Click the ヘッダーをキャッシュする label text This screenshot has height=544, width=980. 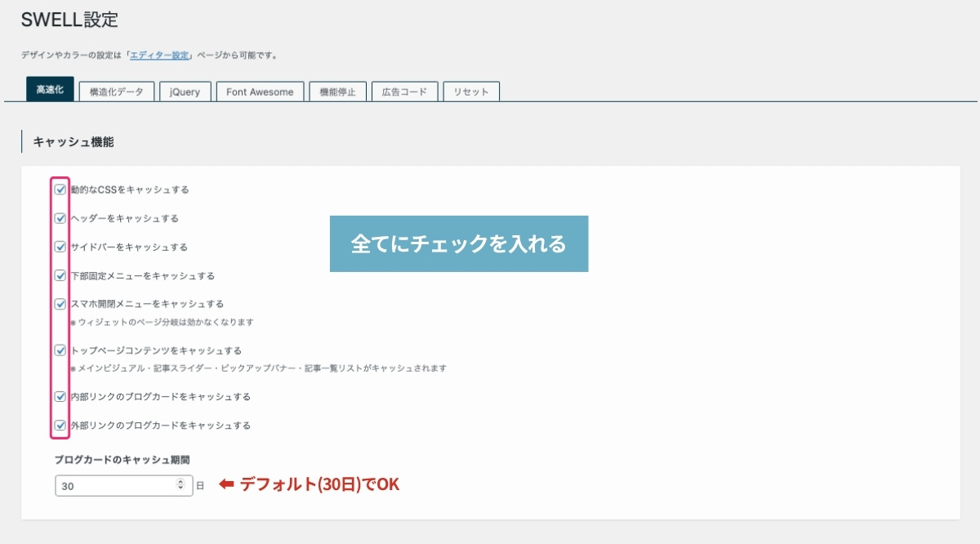[124, 219]
